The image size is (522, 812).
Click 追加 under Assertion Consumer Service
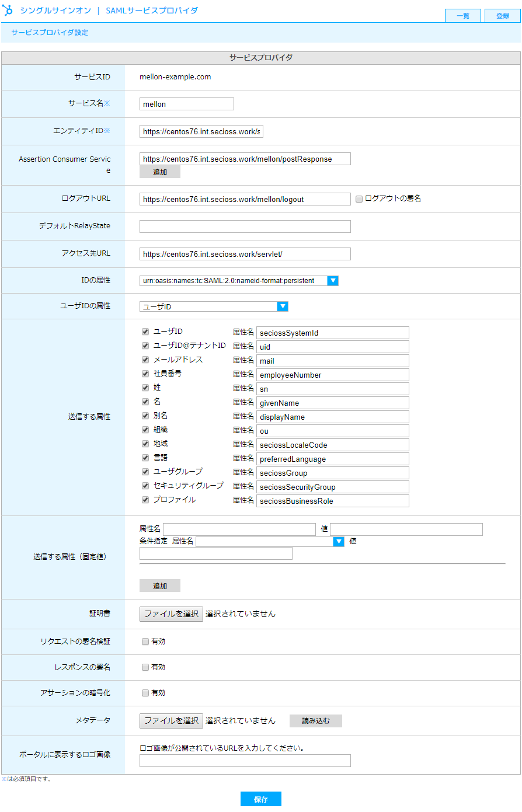[x=159, y=171]
